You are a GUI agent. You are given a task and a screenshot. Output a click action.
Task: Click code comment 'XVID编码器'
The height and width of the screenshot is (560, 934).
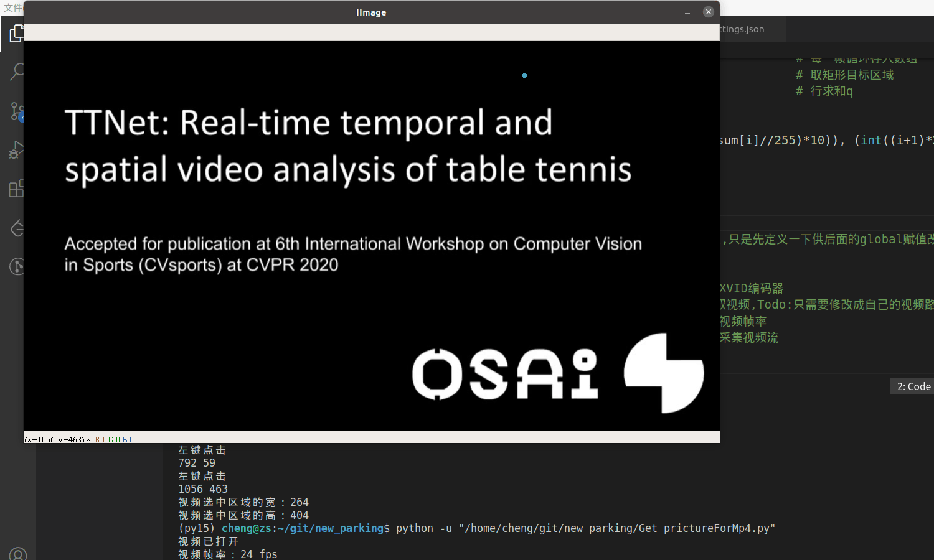[x=752, y=288]
